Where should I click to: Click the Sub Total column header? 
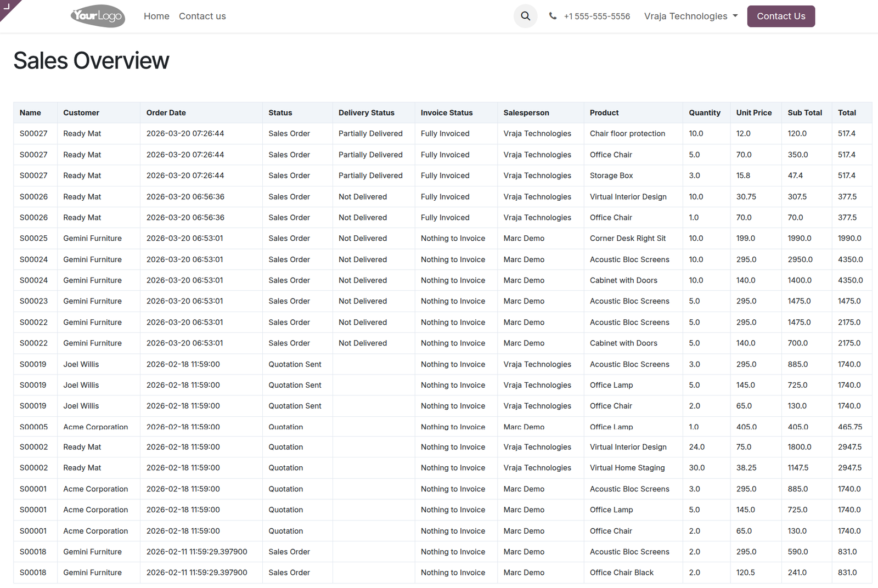804,112
